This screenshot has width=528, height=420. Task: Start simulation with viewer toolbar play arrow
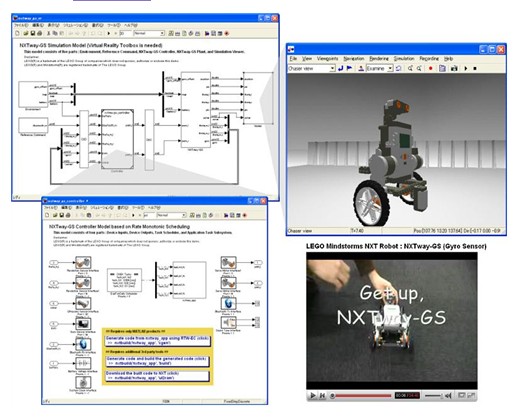click(x=466, y=68)
